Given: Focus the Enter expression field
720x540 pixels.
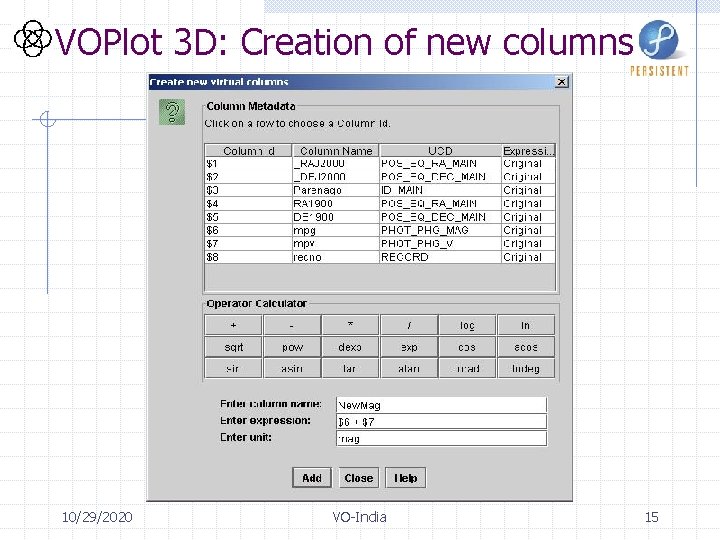Looking at the screenshot, I should tap(441, 421).
